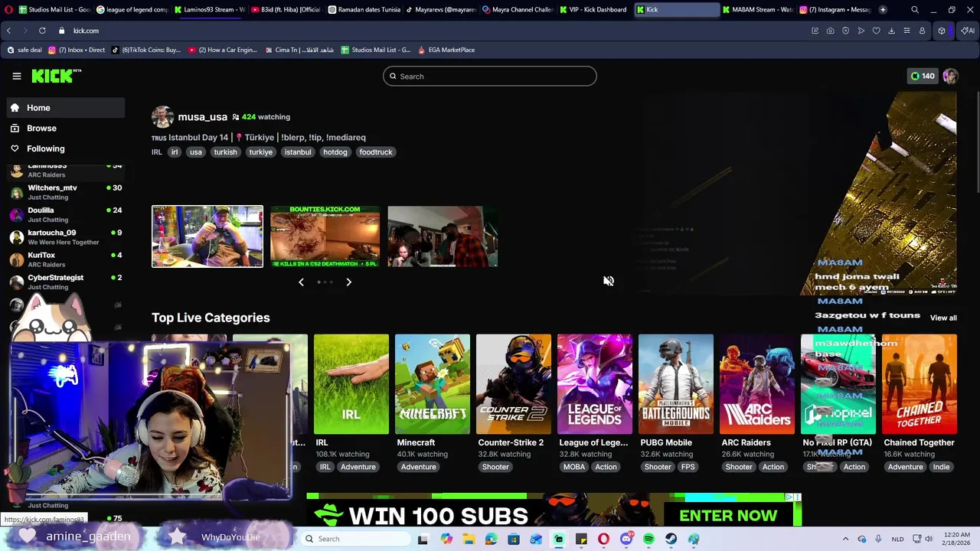Open Discord from the taskbar

pyautogui.click(x=626, y=539)
